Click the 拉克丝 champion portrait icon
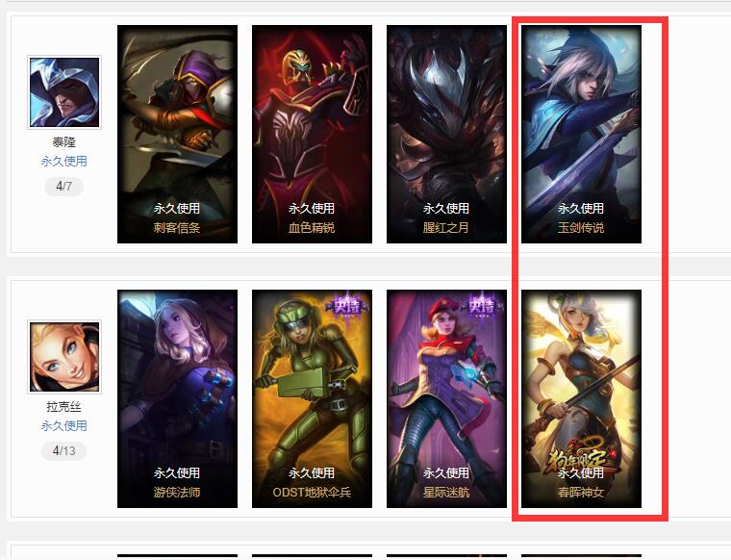Viewport: 731px width, 560px height. coord(64,357)
